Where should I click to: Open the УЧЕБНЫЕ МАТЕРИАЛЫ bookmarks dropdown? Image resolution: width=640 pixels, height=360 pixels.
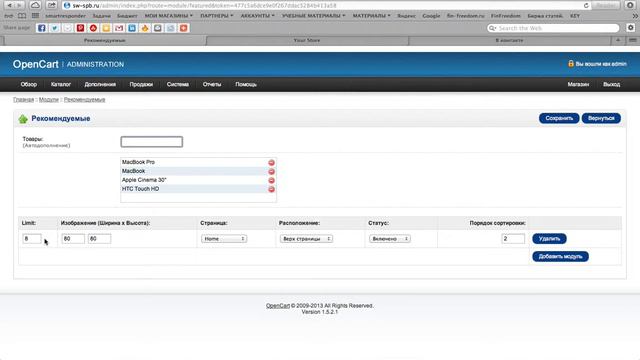click(313, 16)
